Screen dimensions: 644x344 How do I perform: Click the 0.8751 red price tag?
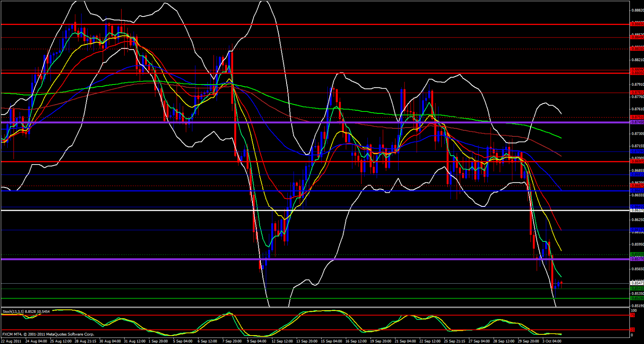[637, 117]
